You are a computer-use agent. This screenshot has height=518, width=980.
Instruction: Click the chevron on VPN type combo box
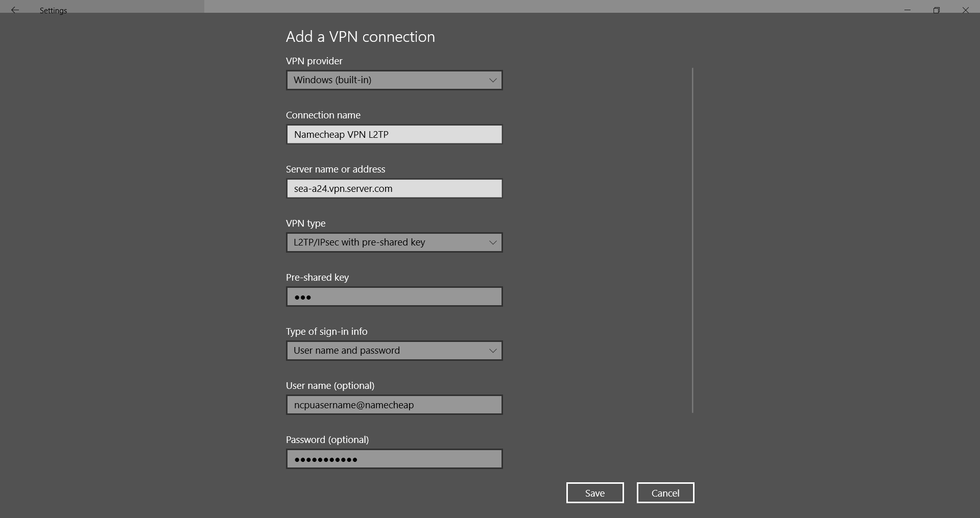click(493, 242)
